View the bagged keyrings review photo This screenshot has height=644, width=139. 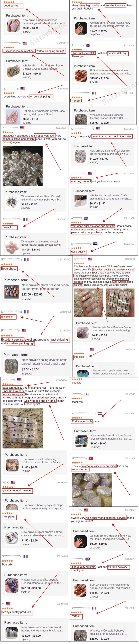pyautogui.click(x=22, y=166)
